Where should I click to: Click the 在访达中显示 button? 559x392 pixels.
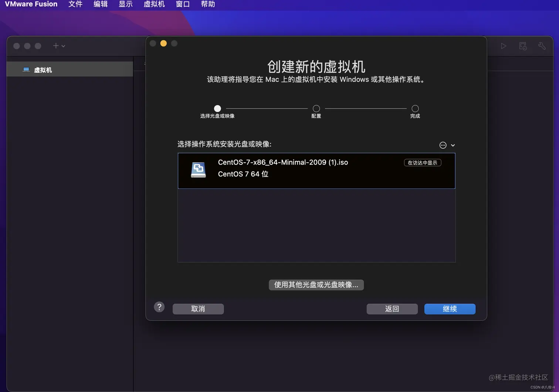pyautogui.click(x=423, y=163)
